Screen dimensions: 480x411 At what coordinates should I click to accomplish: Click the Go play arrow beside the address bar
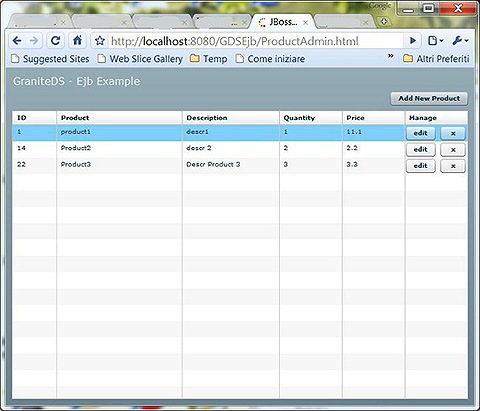[x=413, y=41]
